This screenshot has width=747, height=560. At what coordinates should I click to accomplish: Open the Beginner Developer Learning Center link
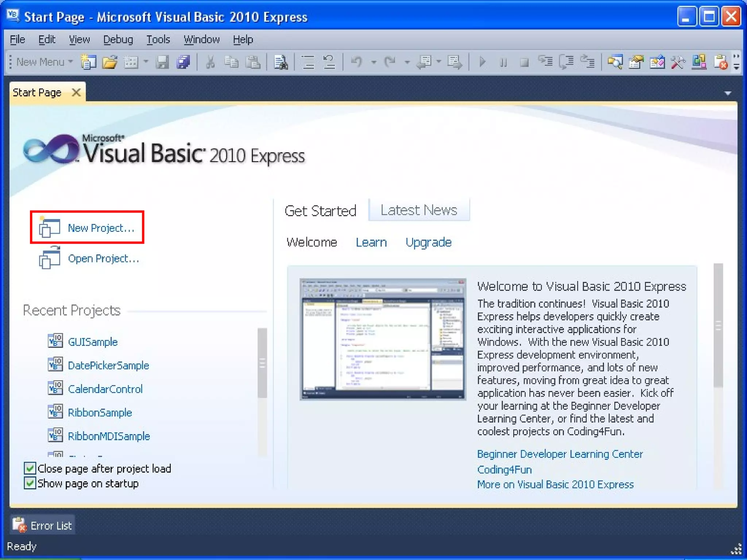(560, 454)
